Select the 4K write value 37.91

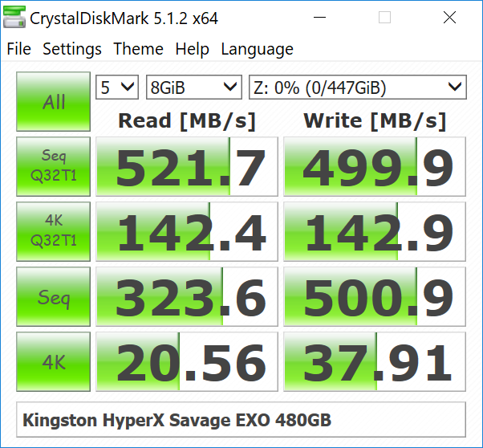click(375, 361)
